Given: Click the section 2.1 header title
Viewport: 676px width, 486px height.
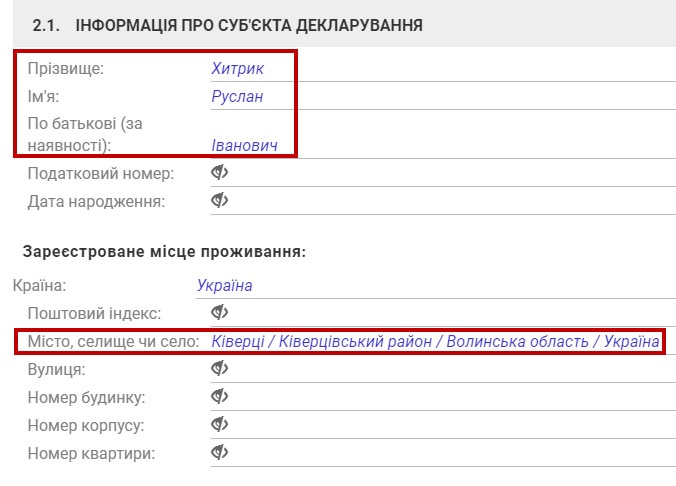Looking at the screenshot, I should pos(226,25).
